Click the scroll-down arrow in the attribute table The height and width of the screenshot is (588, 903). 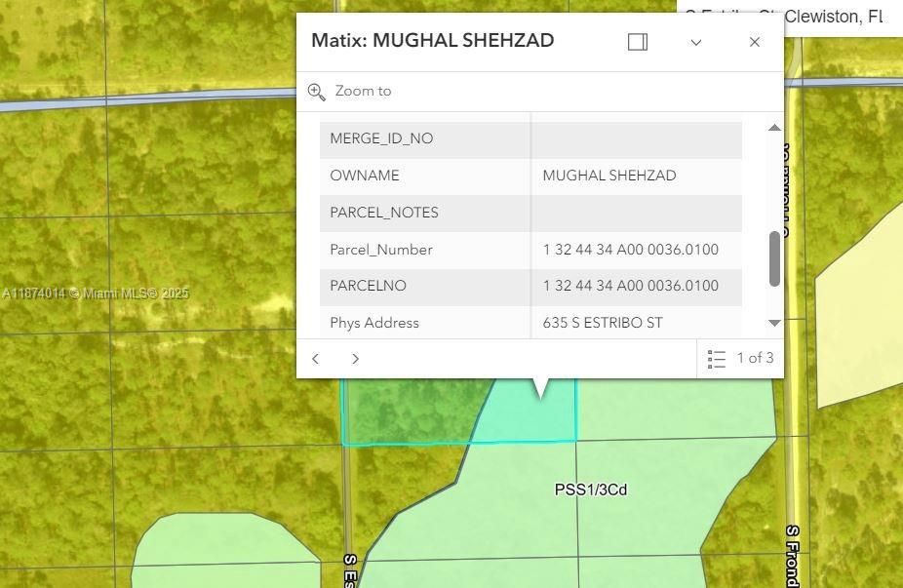[773, 323]
